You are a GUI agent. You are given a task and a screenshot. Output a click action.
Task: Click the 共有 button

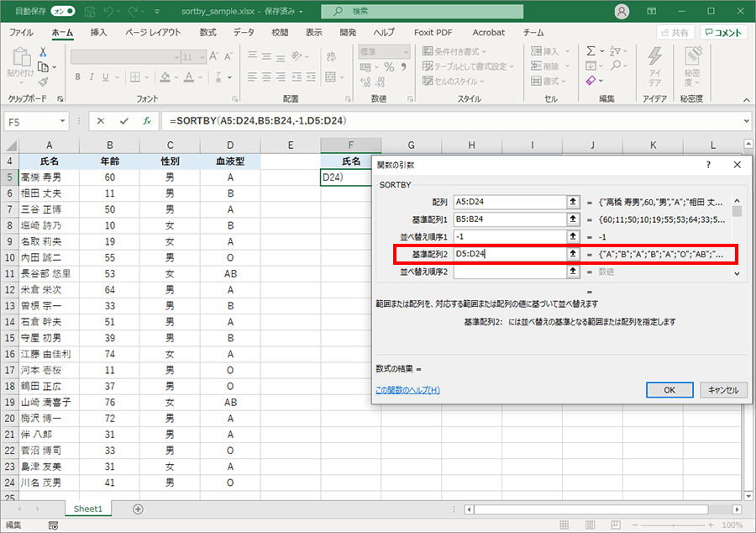point(675,32)
